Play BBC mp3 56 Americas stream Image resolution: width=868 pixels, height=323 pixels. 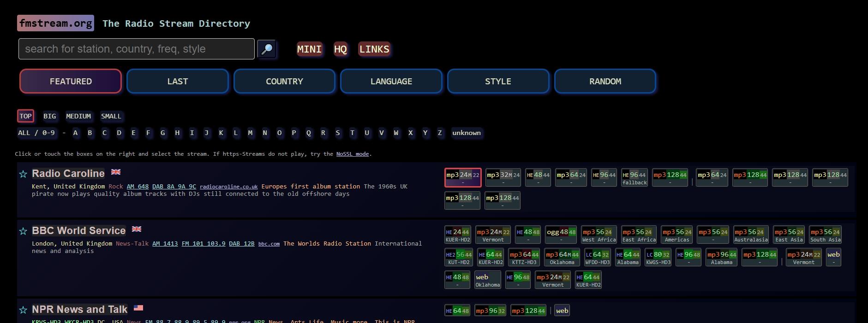pyautogui.click(x=676, y=235)
